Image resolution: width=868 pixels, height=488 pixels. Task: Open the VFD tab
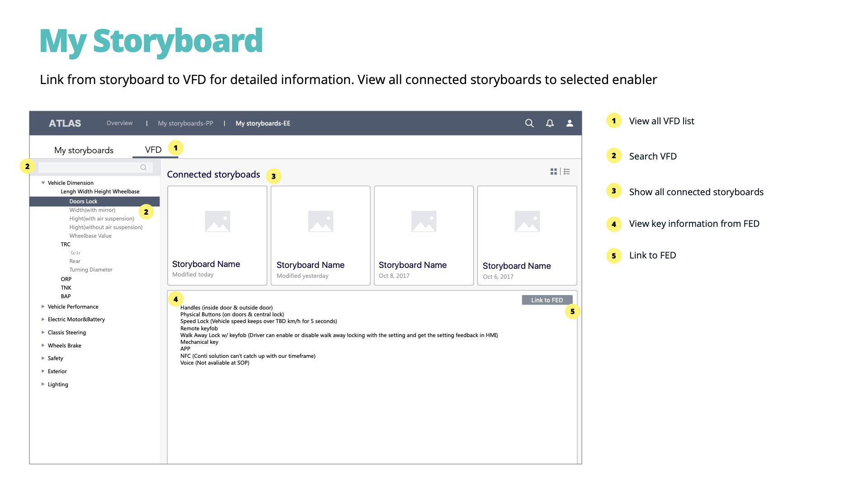(153, 149)
